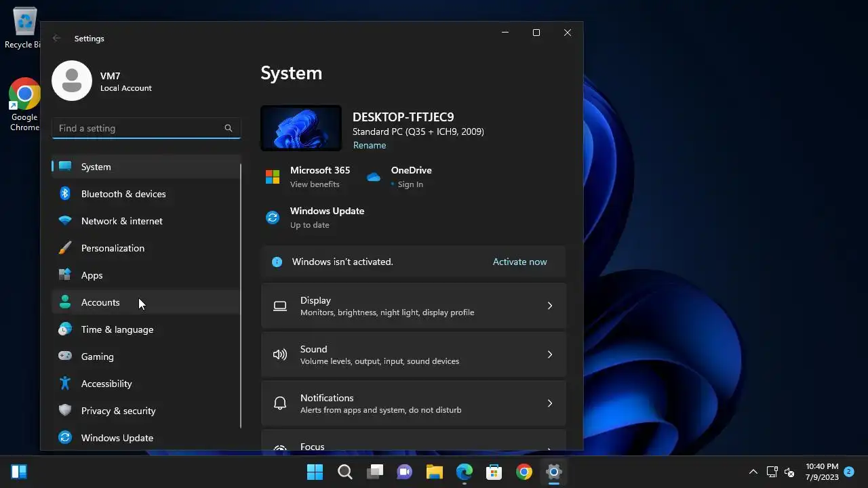Open File Explorer from taskbar
The height and width of the screenshot is (488, 868).
pyautogui.click(x=435, y=472)
